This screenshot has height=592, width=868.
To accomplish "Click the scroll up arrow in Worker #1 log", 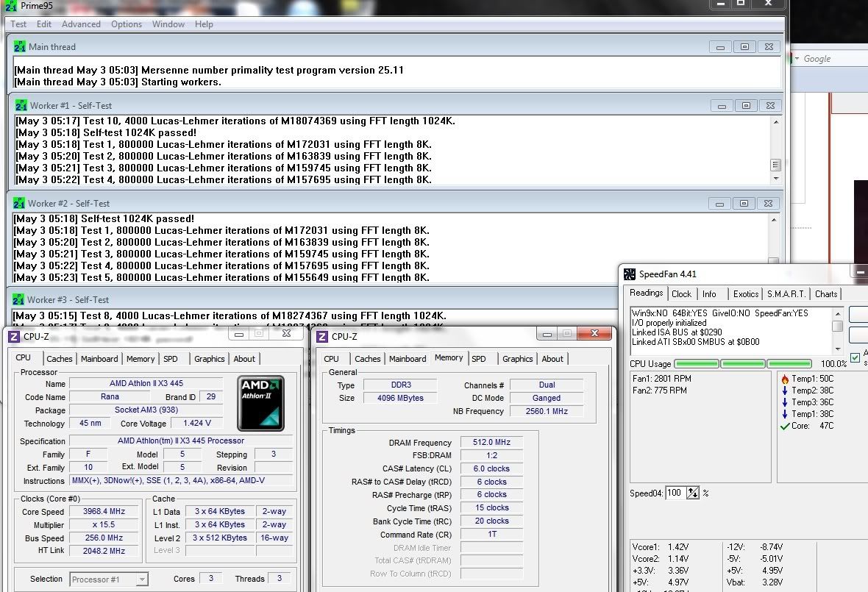I will (x=775, y=122).
